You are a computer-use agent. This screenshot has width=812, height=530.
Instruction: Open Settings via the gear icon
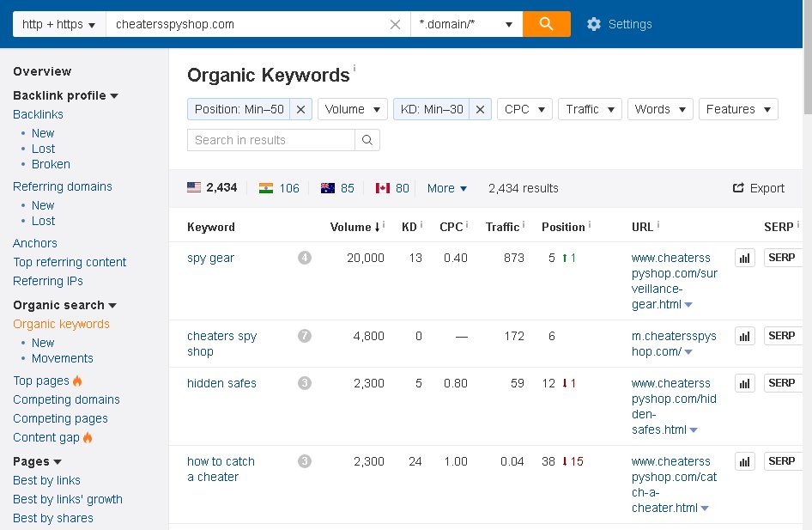594,24
